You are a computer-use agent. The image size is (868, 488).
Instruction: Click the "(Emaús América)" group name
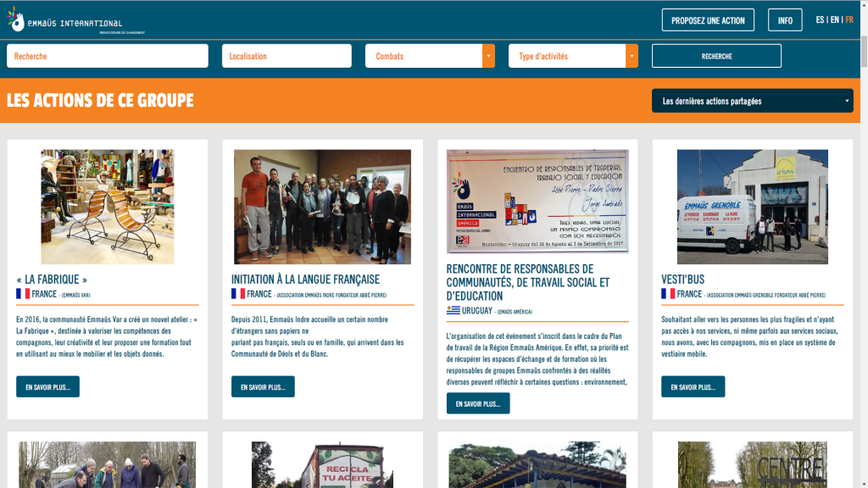[515, 312]
